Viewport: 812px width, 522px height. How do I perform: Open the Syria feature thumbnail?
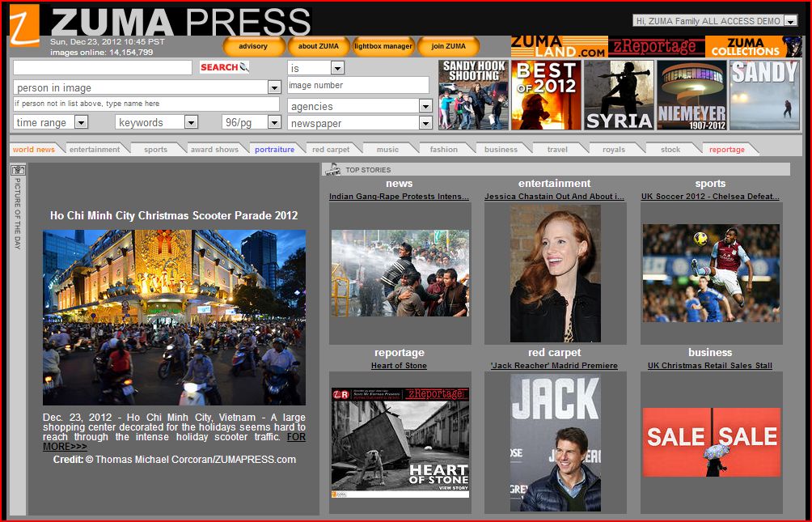click(619, 95)
